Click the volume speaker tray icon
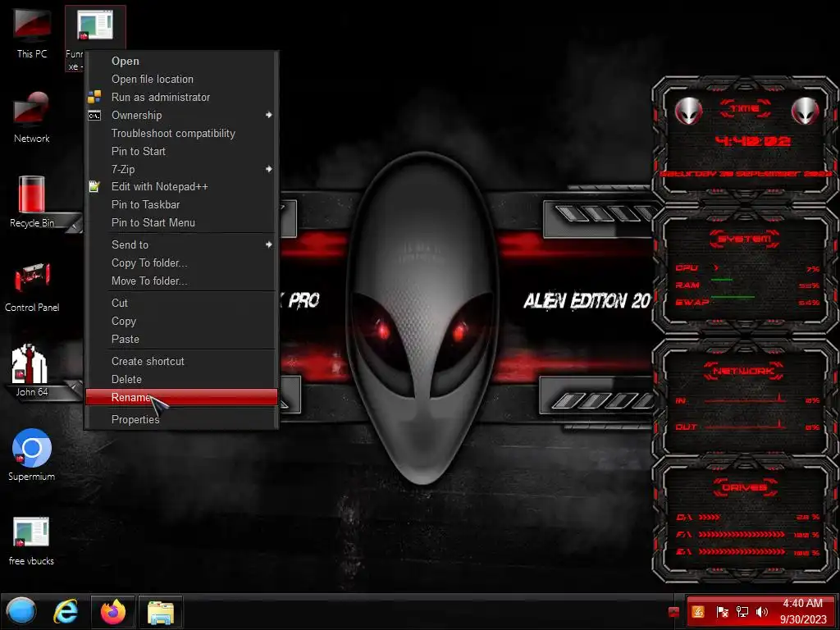The height and width of the screenshot is (630, 840). [x=762, y=612]
